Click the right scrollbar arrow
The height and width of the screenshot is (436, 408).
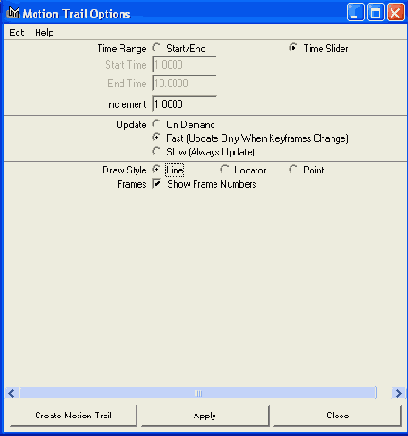coord(398,393)
